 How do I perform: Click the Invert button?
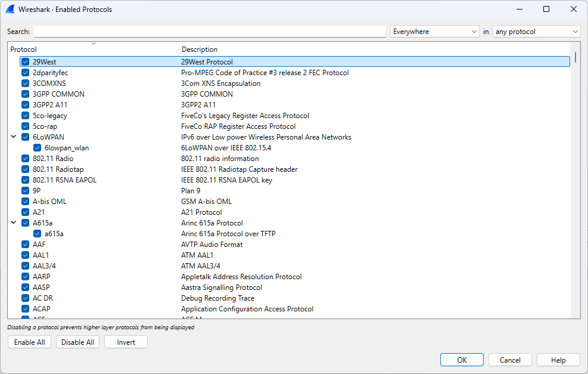click(x=126, y=342)
